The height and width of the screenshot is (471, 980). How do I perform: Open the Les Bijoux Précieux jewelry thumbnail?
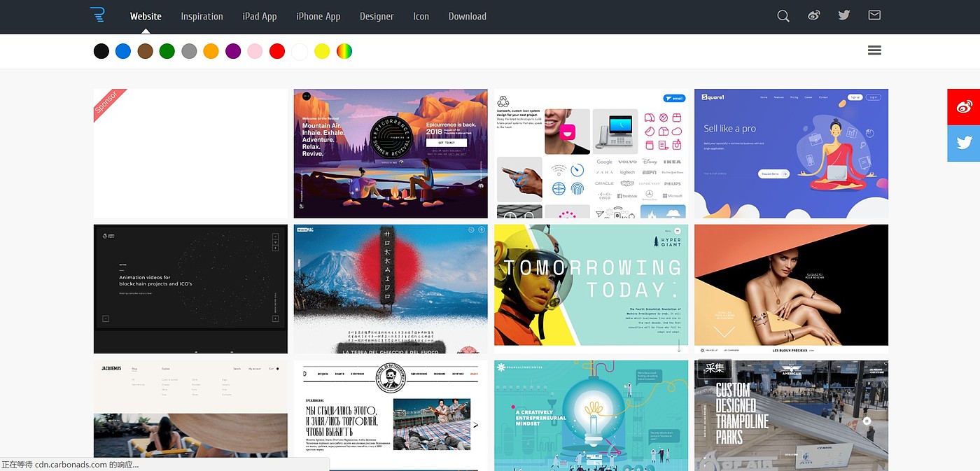(x=791, y=289)
